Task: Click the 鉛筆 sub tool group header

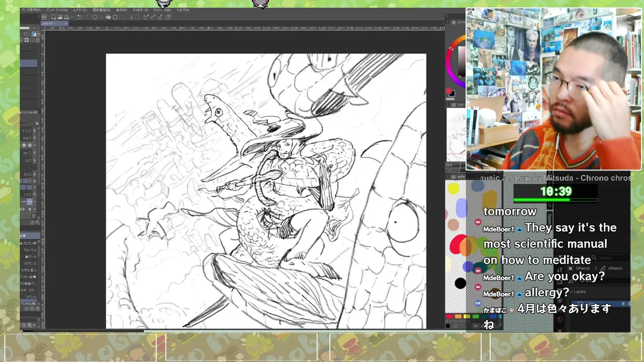Action: pos(29,235)
